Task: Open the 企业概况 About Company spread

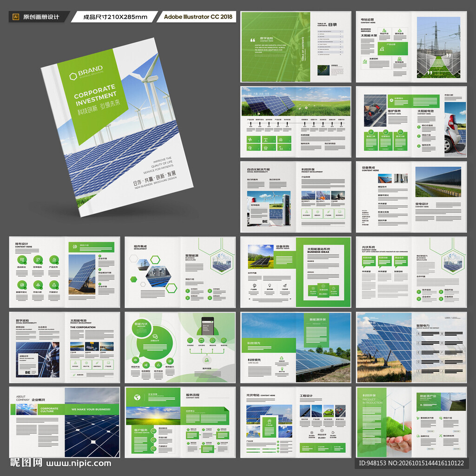Action: pos(65,422)
